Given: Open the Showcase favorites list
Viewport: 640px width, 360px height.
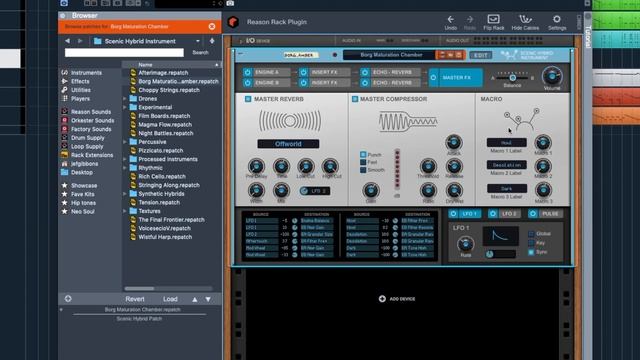Looking at the screenshot, I should pos(84,185).
